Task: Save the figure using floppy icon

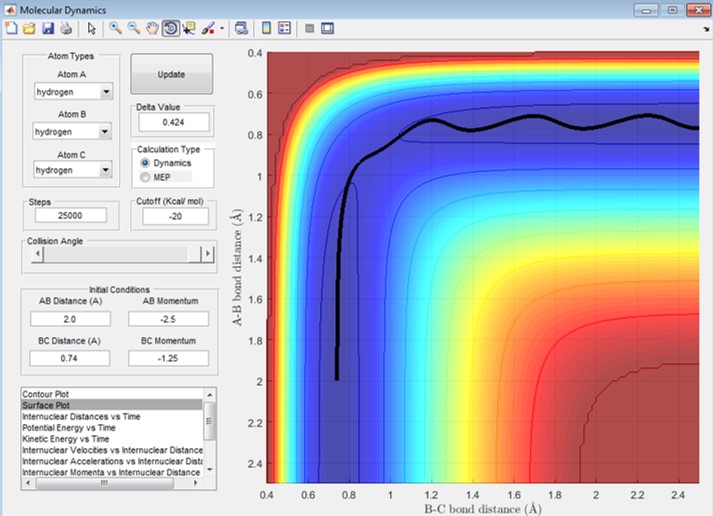Action: 48,28
